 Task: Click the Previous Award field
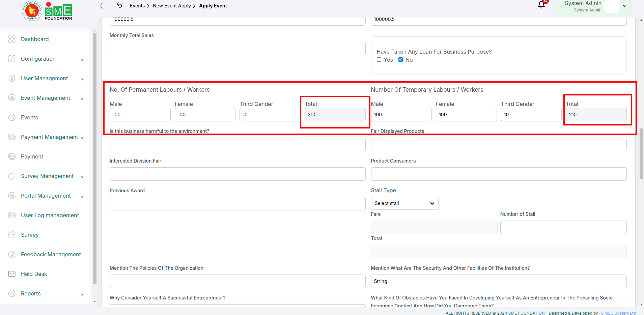pos(237,204)
